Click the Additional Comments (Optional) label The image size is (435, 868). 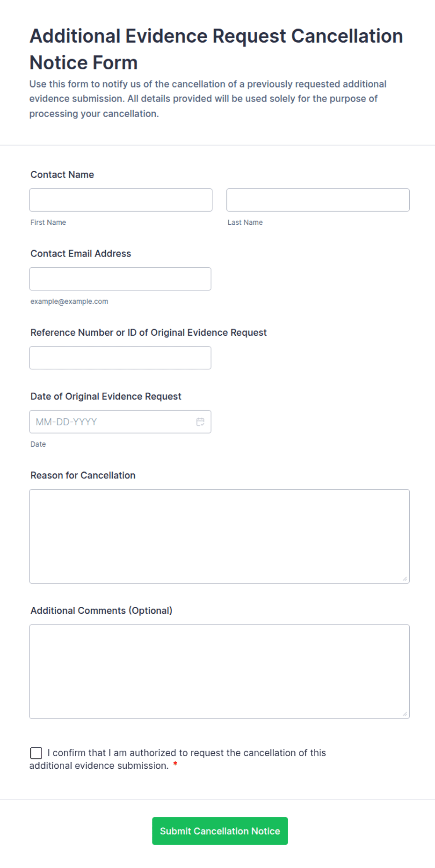[x=101, y=611]
